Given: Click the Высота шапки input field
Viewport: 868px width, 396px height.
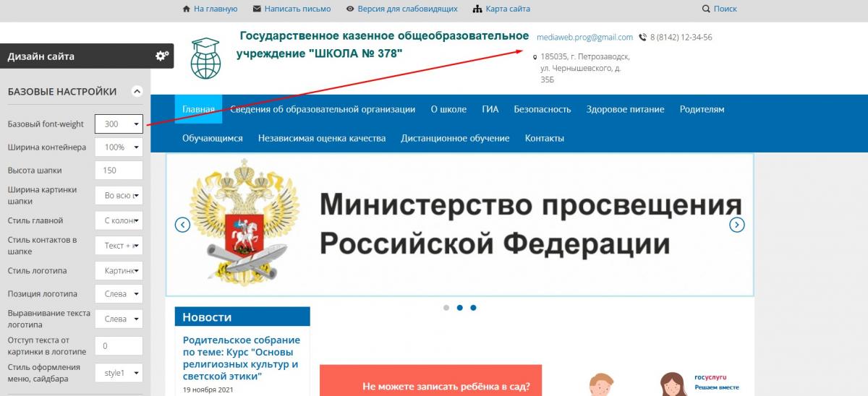Looking at the screenshot, I should pyautogui.click(x=119, y=171).
